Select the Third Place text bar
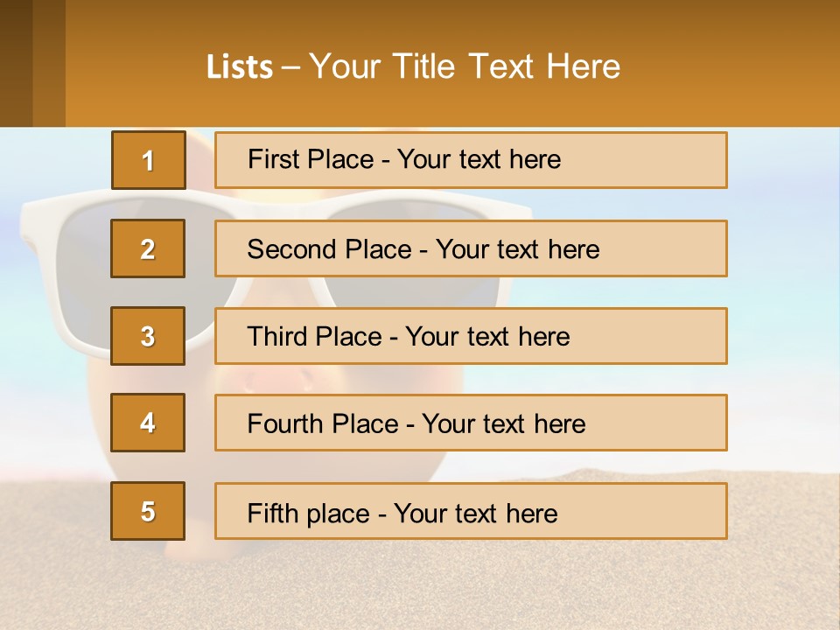Screen dimensions: 840x630 471,336
